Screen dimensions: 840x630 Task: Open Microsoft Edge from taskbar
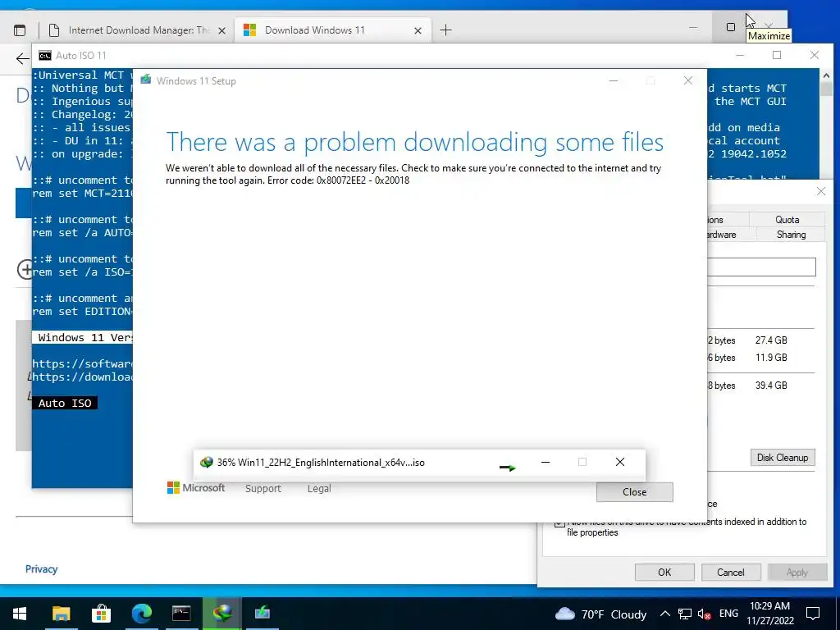click(141, 614)
